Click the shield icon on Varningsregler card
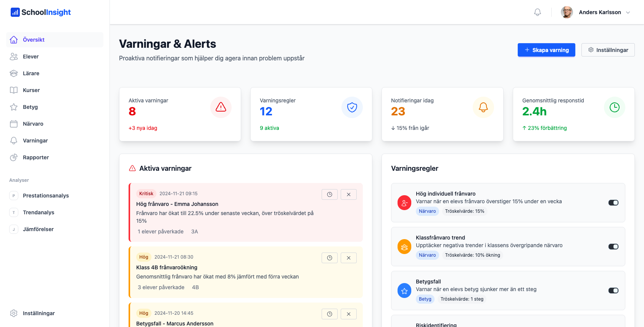Screen dimensions: 644x327 coord(352,107)
